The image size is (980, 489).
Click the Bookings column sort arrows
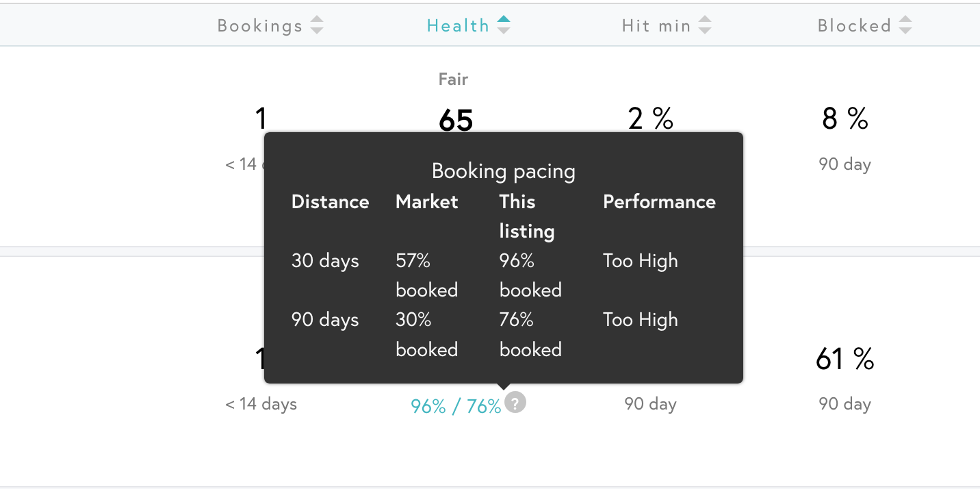(316, 26)
